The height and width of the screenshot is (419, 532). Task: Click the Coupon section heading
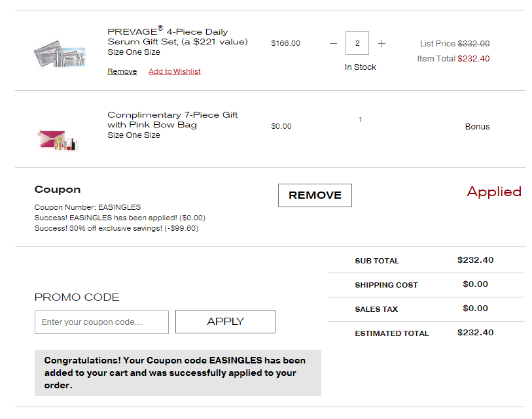click(x=58, y=190)
